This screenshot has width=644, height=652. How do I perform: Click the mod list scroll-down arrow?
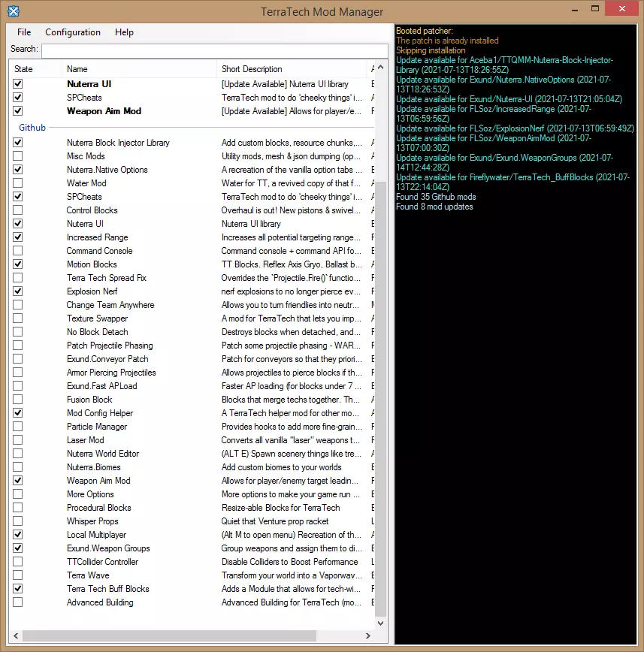tap(380, 623)
